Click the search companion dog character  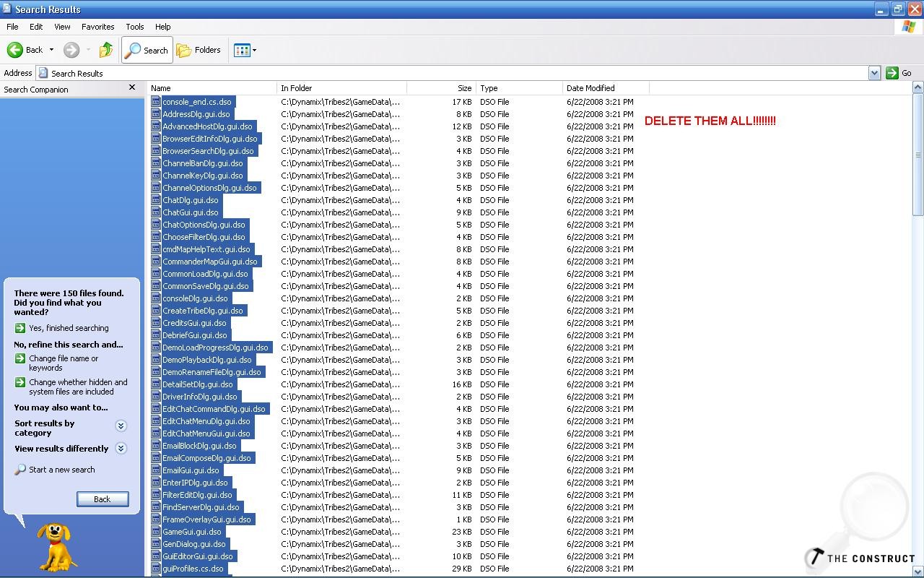pyautogui.click(x=58, y=547)
